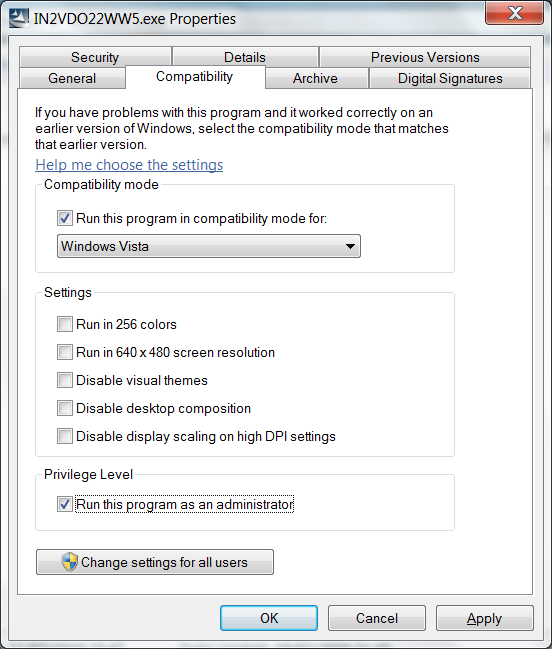The image size is (552, 649).
Task: Confirm changes with the OK button
Action: pyautogui.click(x=269, y=618)
